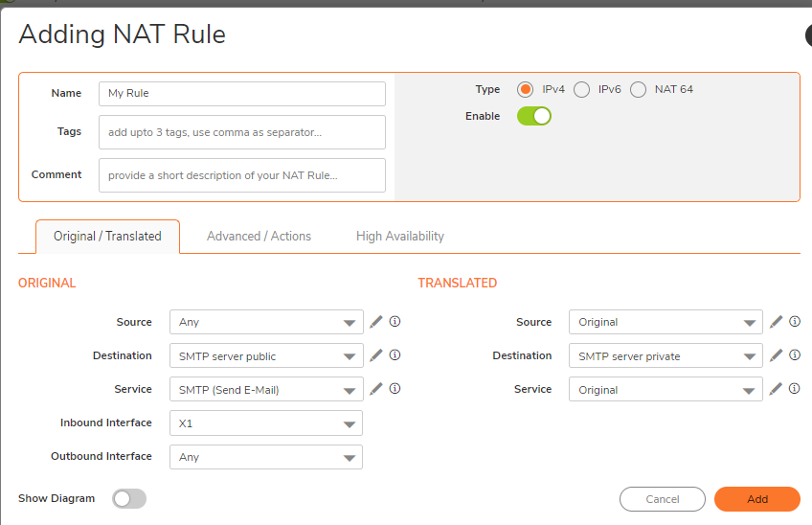The width and height of the screenshot is (812, 525).
Task: Show info for Translated Service field
Action: pos(795,389)
